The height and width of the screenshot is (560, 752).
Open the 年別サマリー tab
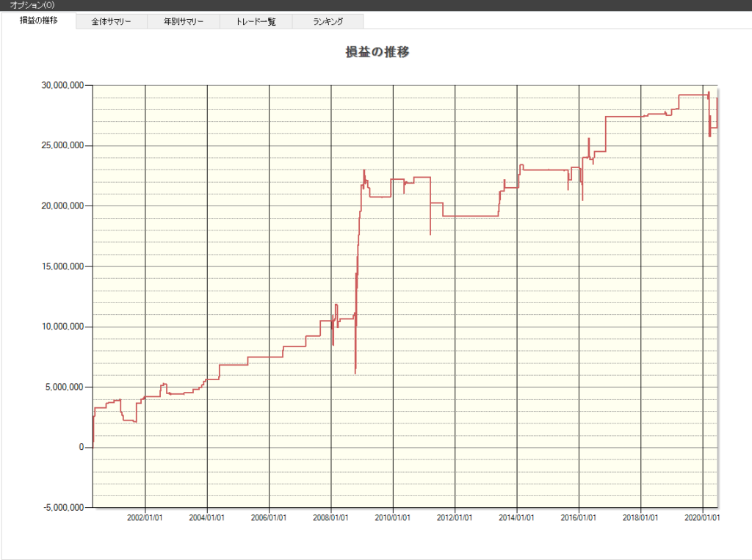coord(184,21)
